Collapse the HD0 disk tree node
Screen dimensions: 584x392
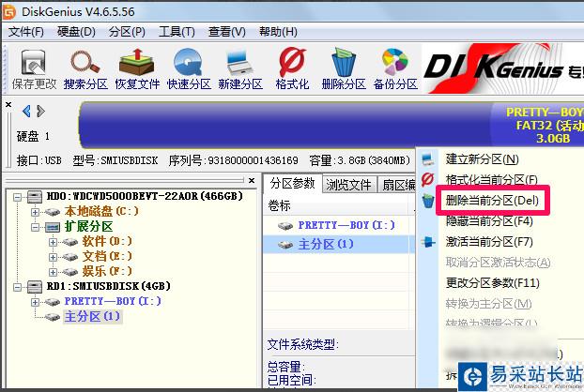point(17,197)
